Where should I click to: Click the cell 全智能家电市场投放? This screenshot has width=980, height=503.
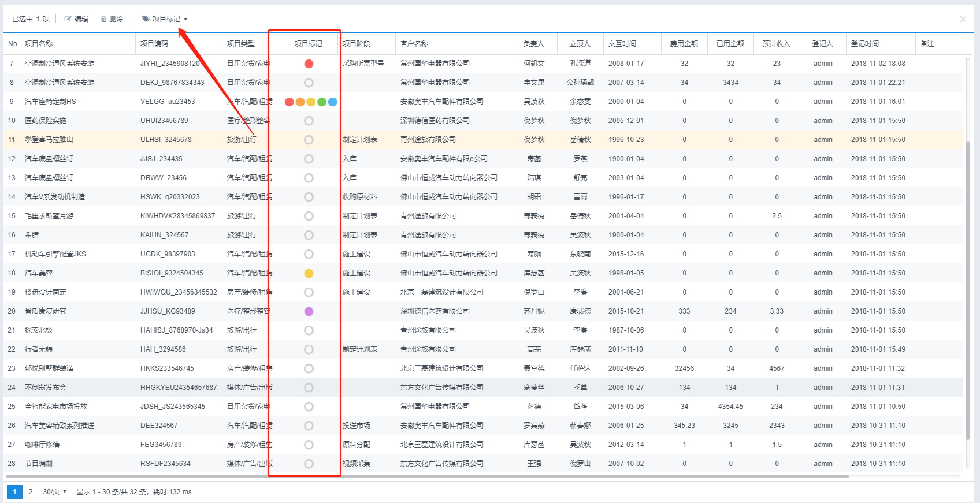click(56, 407)
